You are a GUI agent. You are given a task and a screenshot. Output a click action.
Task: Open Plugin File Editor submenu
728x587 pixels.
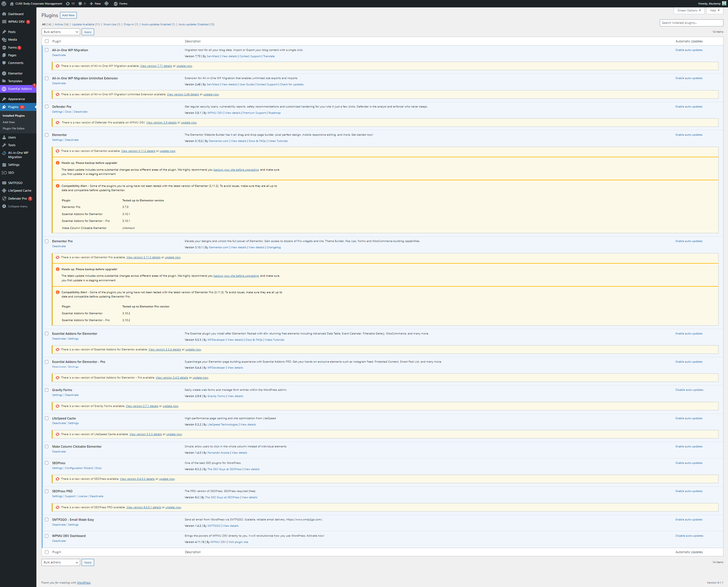tap(14, 129)
